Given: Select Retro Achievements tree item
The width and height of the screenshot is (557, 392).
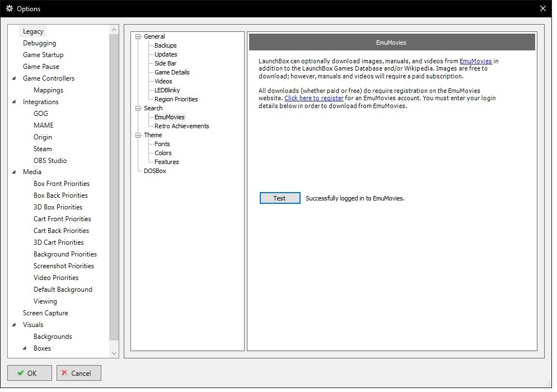Looking at the screenshot, I should [181, 126].
